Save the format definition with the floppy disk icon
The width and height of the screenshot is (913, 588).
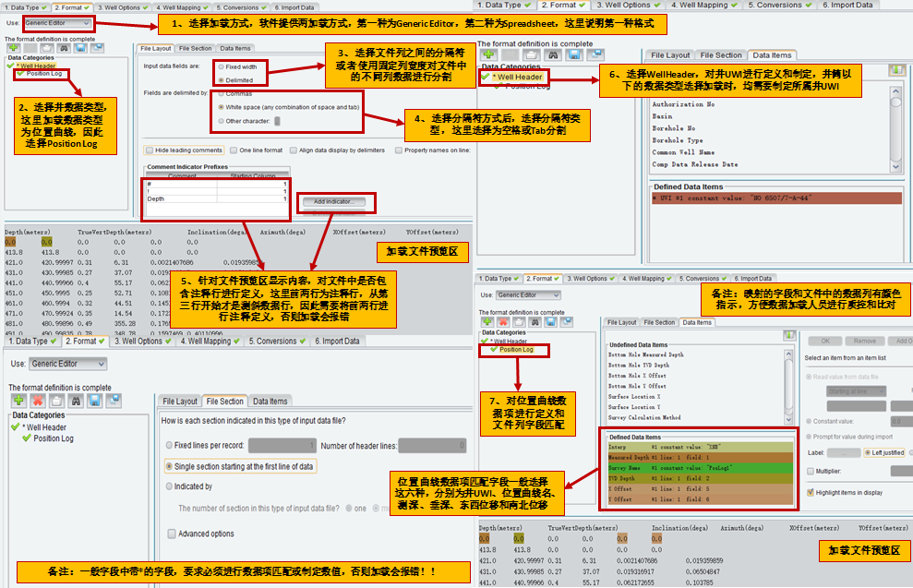[81, 47]
